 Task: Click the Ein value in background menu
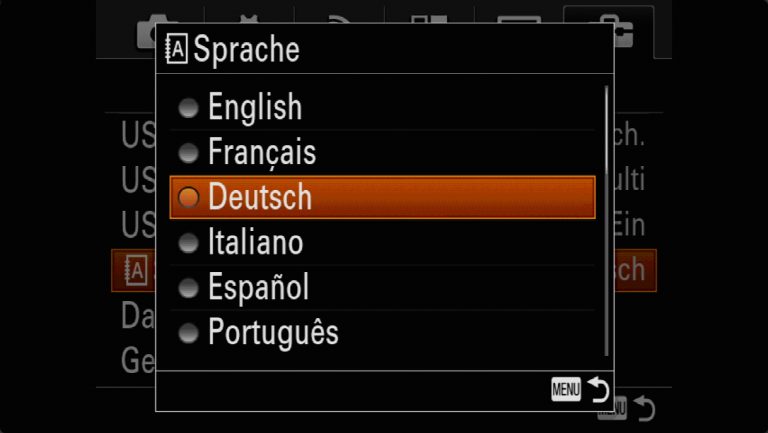pyautogui.click(x=629, y=225)
